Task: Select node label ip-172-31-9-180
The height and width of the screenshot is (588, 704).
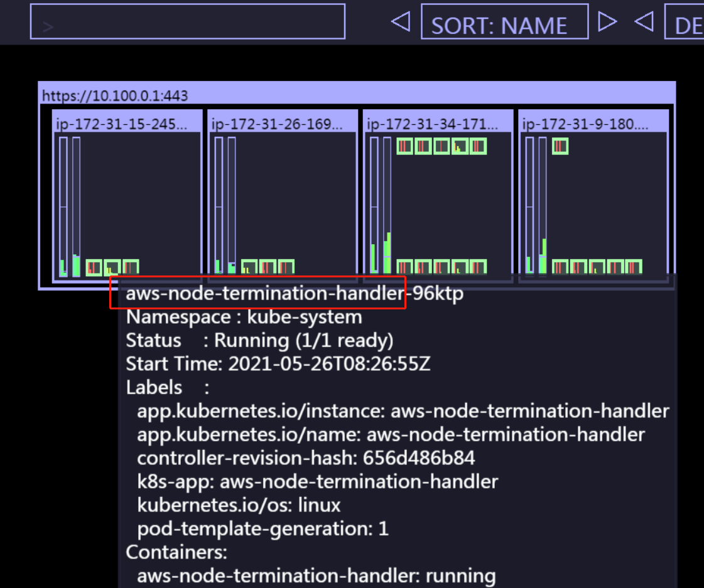Action: [585, 124]
